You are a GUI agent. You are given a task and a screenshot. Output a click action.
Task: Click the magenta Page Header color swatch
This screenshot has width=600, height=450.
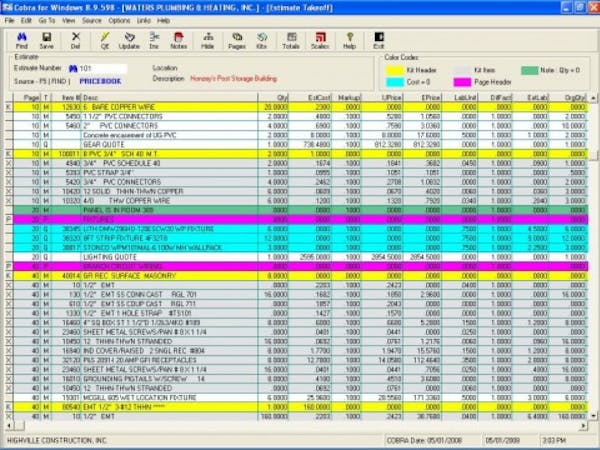(462, 82)
